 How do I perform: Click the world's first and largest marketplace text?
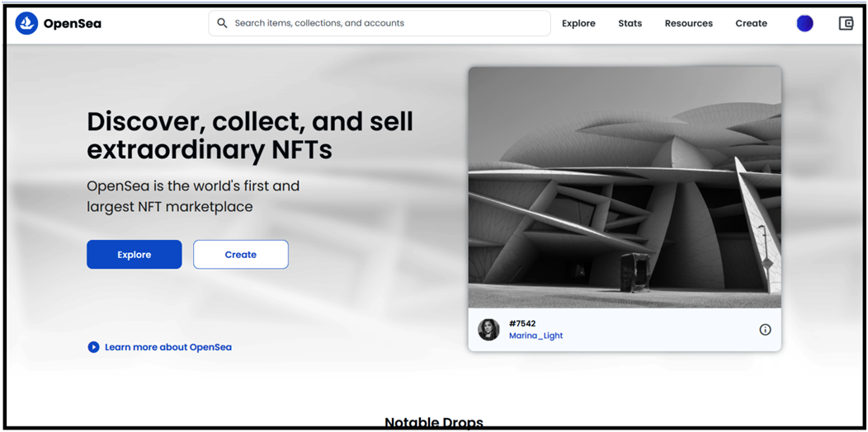193,196
